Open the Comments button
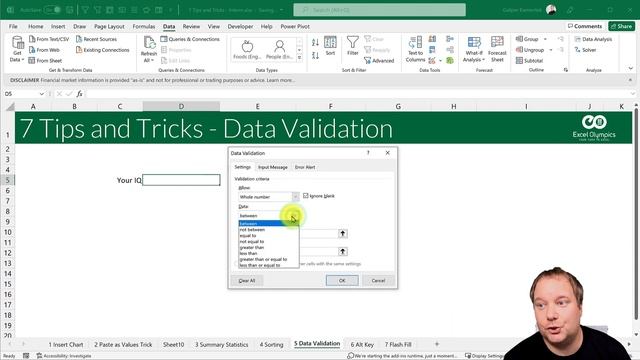The image size is (640, 360). 585,26
